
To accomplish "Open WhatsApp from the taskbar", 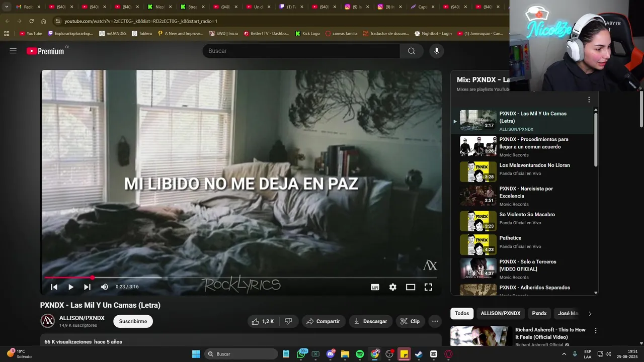I will click(x=301, y=354).
